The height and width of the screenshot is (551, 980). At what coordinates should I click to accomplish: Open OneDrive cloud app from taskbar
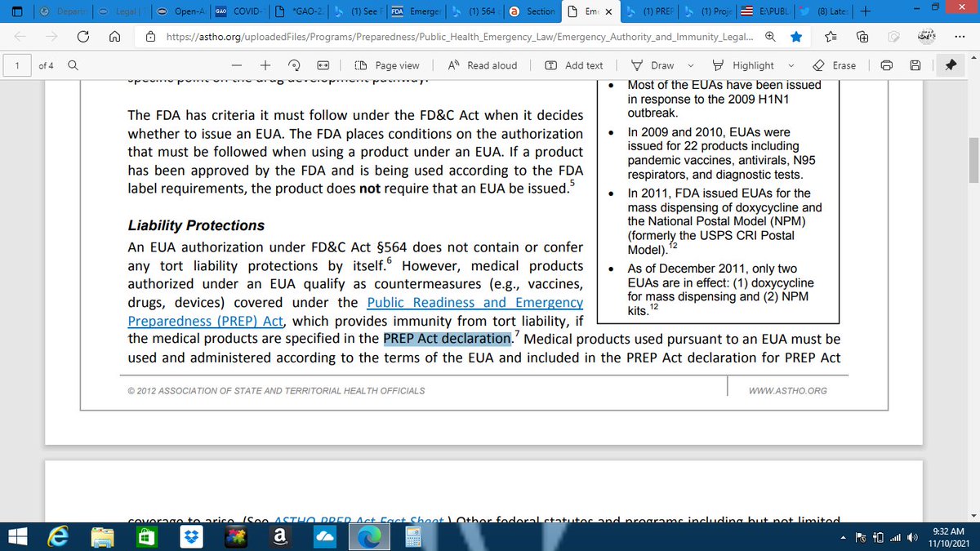coord(323,536)
